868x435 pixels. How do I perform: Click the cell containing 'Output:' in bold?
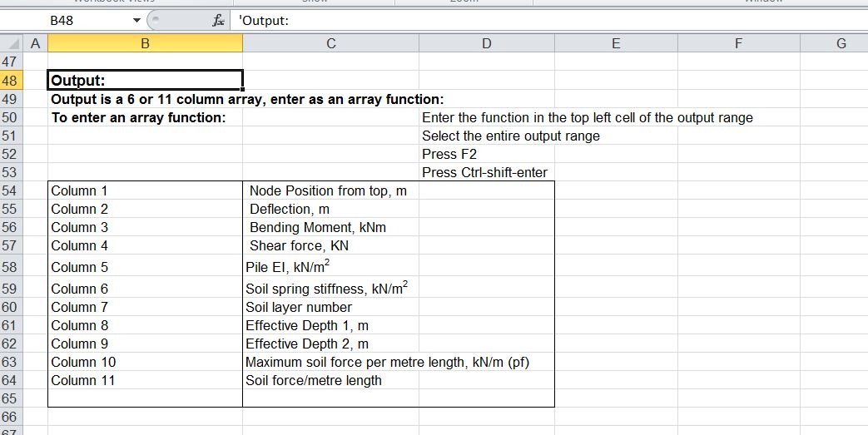pyautogui.click(x=145, y=81)
